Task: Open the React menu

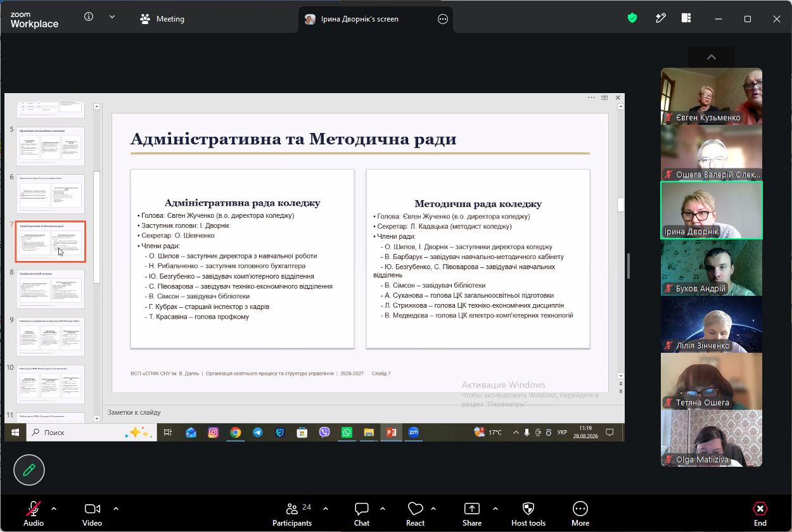Action: tap(416, 514)
